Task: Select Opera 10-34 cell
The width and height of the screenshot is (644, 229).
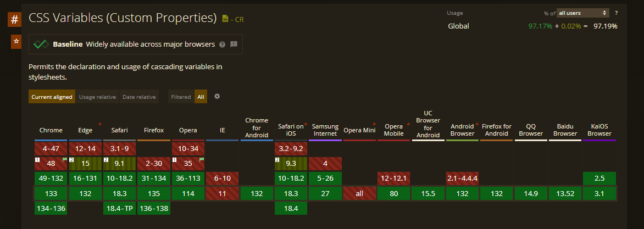Action: (x=188, y=149)
